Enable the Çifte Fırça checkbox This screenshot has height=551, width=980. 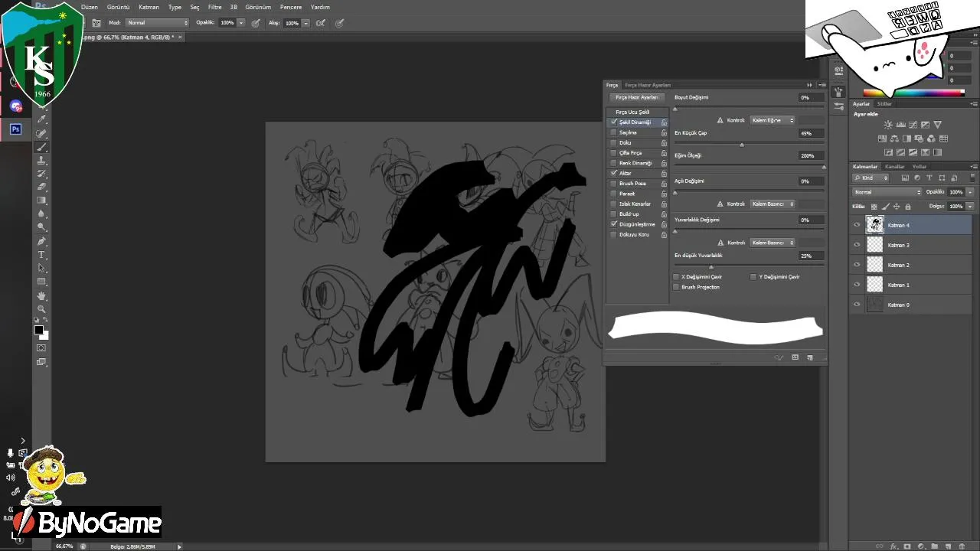[614, 153]
